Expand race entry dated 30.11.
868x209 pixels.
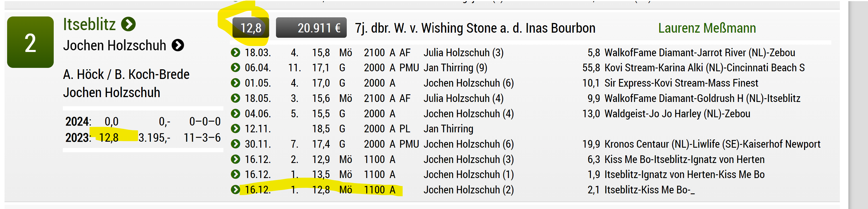point(236,144)
